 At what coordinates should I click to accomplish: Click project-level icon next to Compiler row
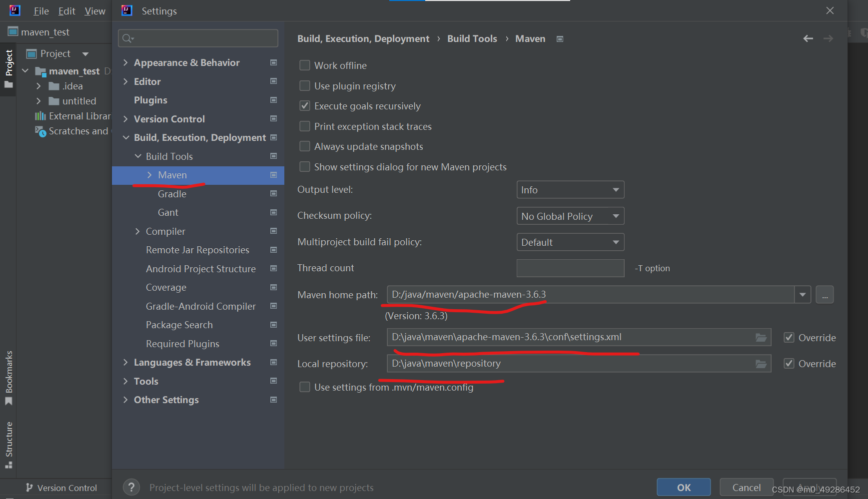coord(274,231)
